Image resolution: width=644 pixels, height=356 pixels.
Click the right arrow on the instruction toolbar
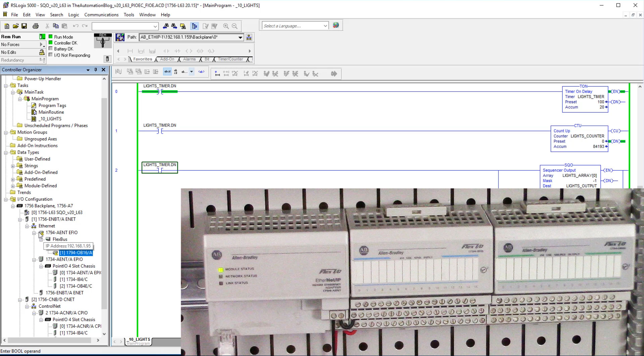click(250, 51)
